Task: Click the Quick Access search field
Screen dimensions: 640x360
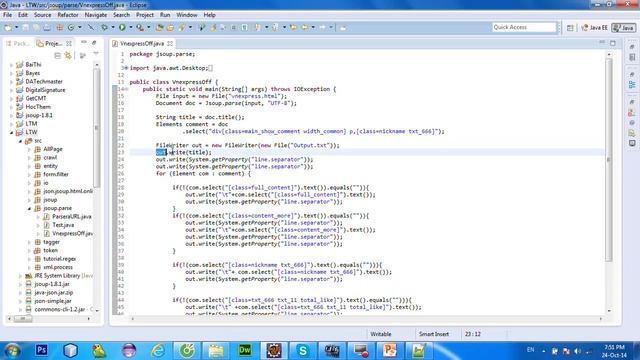Action: (524, 27)
